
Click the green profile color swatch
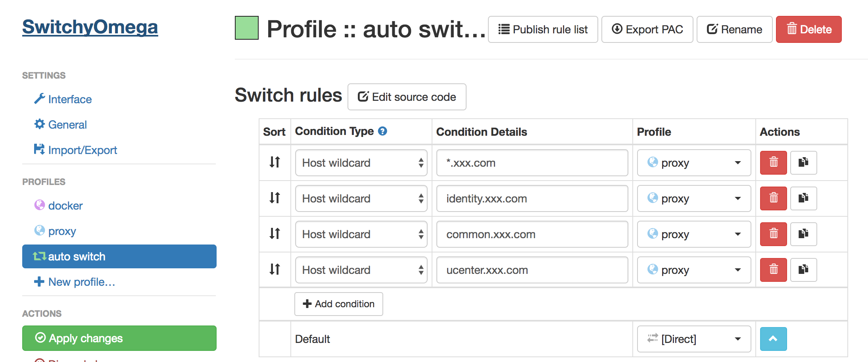(x=247, y=28)
